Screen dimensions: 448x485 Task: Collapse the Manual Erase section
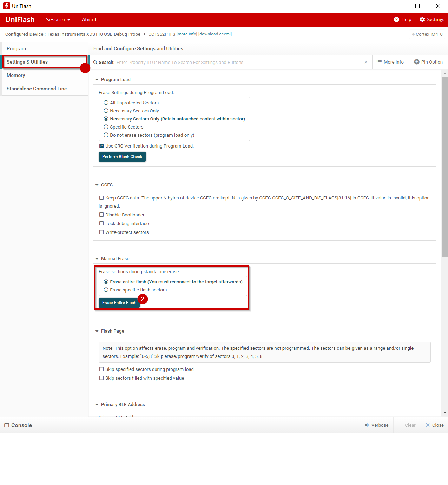[97, 259]
